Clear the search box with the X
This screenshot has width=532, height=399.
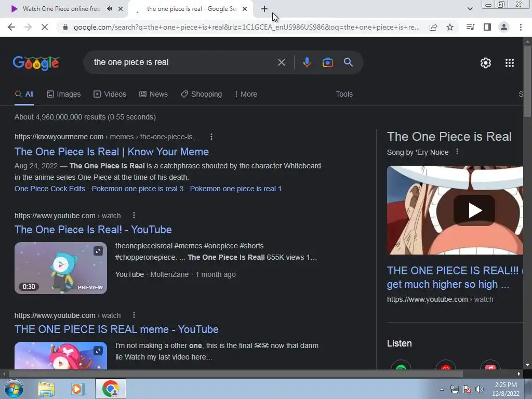point(281,62)
